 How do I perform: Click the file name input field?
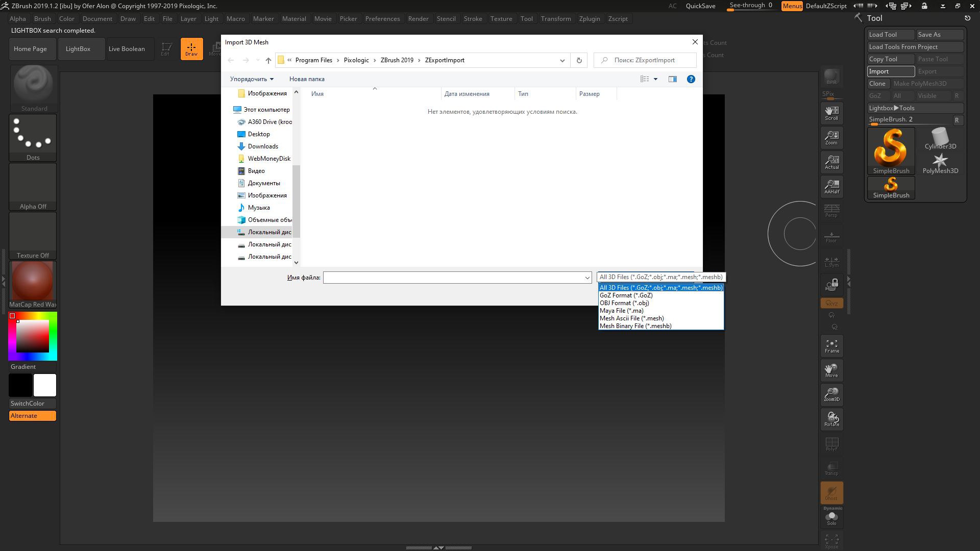pyautogui.click(x=453, y=278)
